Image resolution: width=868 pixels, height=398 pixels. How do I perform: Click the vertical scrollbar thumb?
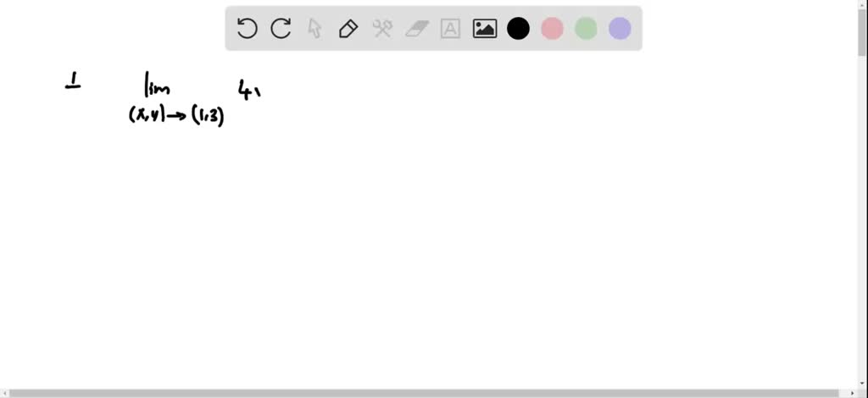862,32
